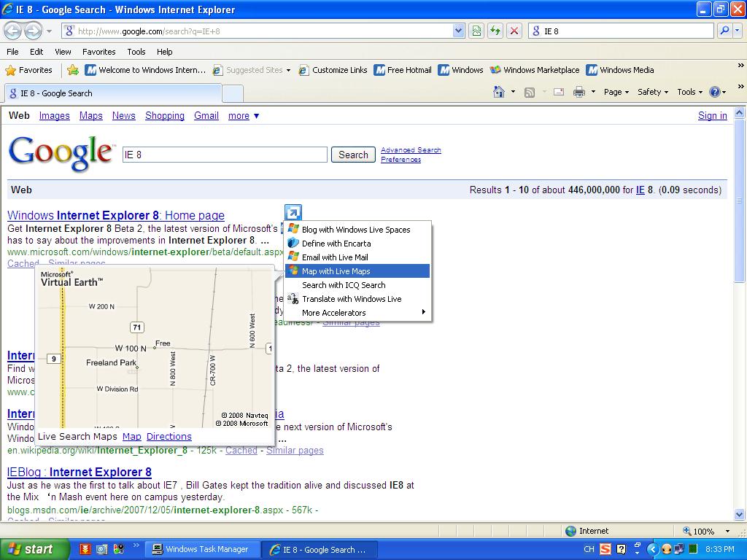The height and width of the screenshot is (560, 747).
Task: Expand Google's more dropdown
Action: [244, 116]
